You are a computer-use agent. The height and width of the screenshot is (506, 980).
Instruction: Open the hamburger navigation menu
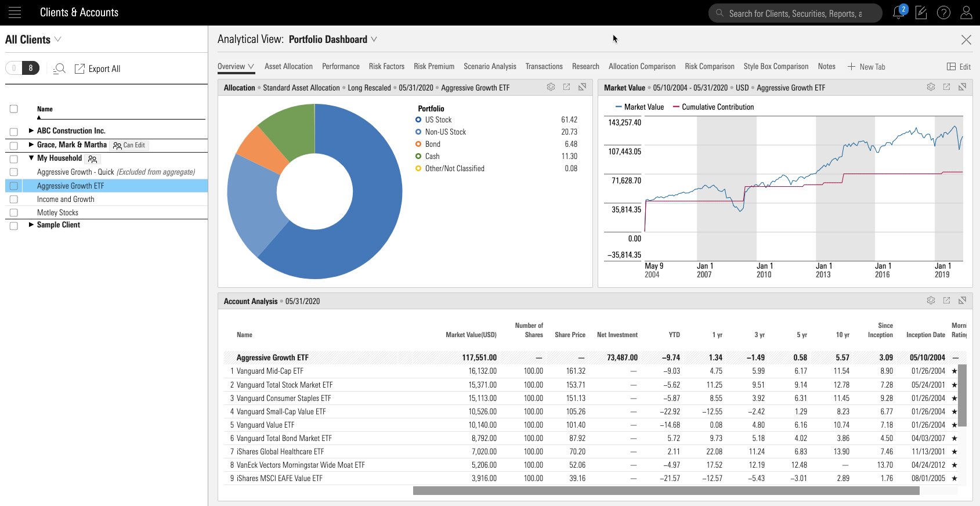pos(15,12)
